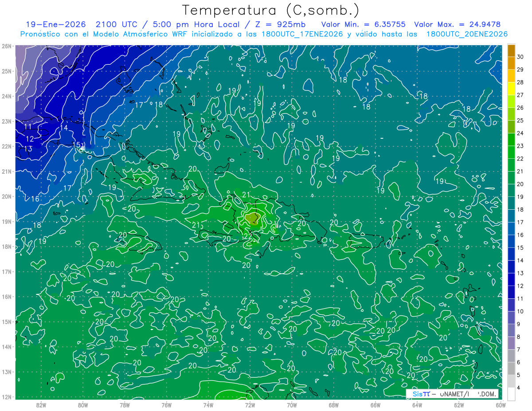Click the '12N' latitude axis label
532x411 pixels.
(x=6, y=397)
